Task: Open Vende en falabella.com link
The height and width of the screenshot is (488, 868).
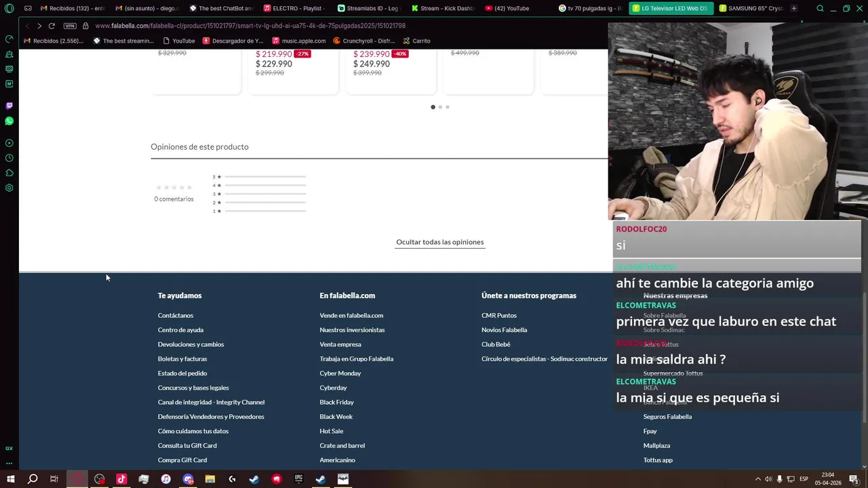Action: click(x=351, y=315)
